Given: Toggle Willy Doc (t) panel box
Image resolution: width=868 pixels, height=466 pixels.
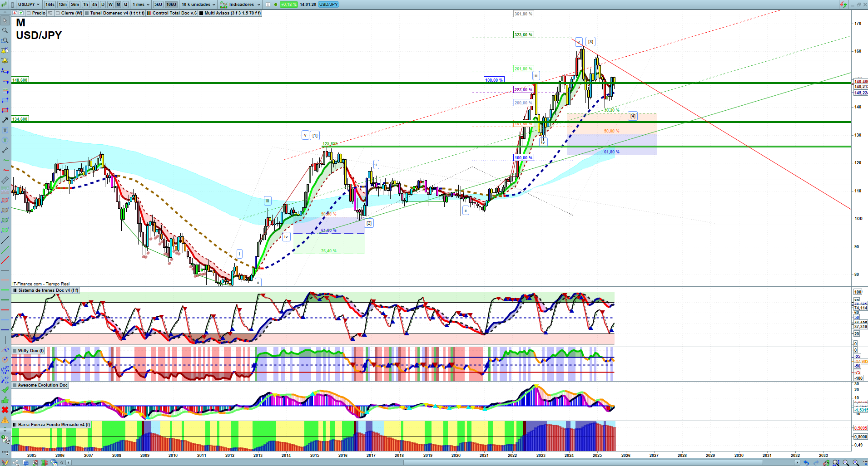Looking at the screenshot, I should (15, 351).
